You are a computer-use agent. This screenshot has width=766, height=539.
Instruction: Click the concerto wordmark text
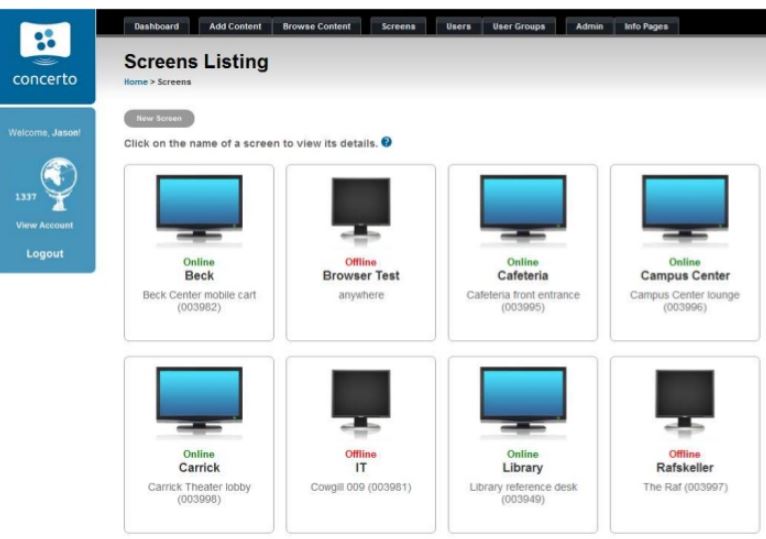pyautogui.click(x=45, y=79)
